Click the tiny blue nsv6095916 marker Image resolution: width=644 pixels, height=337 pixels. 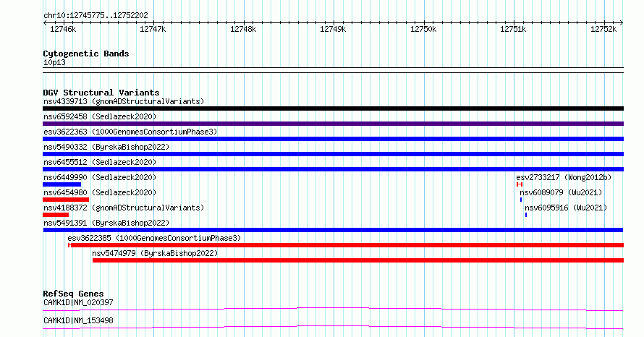point(526,215)
